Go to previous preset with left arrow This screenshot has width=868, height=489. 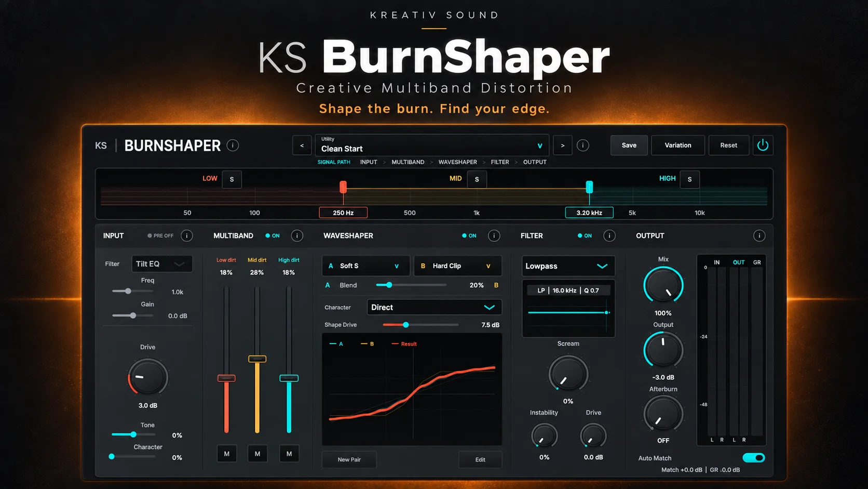point(302,146)
